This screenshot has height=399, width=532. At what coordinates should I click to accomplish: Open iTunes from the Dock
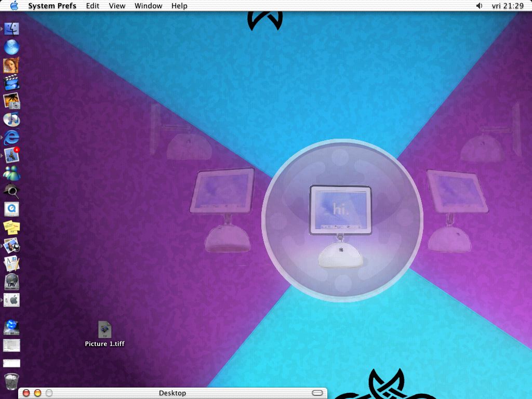coord(11,119)
